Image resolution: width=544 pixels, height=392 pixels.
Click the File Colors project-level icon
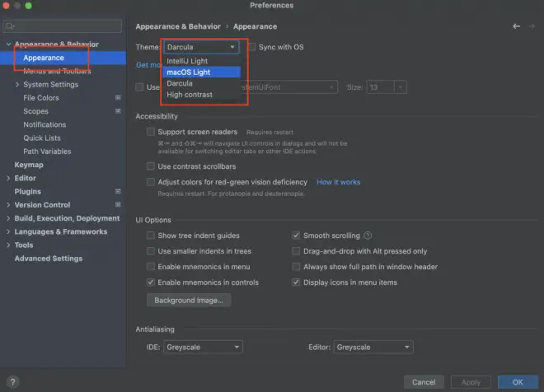pyautogui.click(x=118, y=98)
